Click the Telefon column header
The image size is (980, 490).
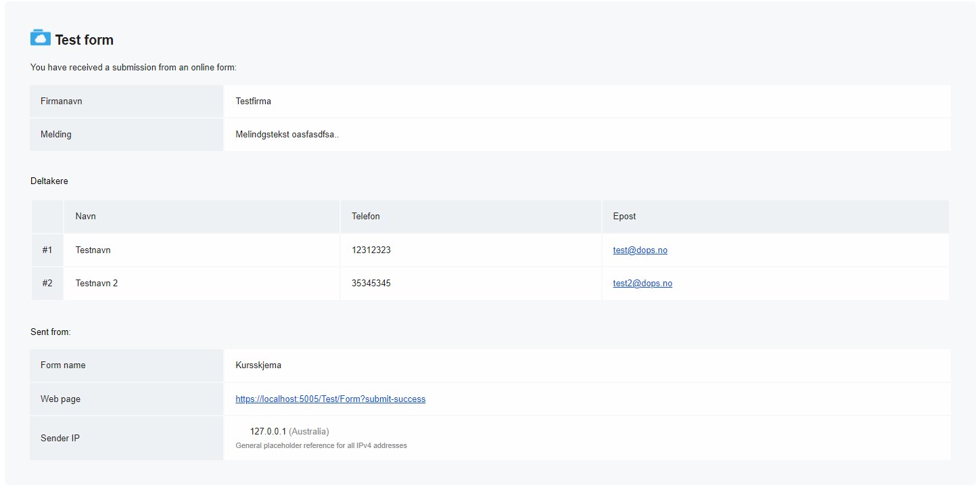[x=365, y=217]
